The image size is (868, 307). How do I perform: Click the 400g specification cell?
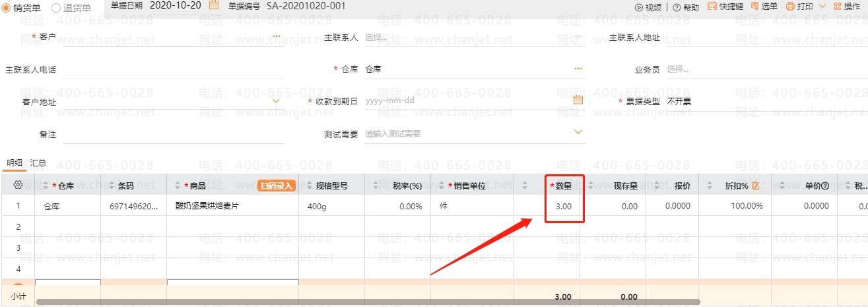click(332, 206)
